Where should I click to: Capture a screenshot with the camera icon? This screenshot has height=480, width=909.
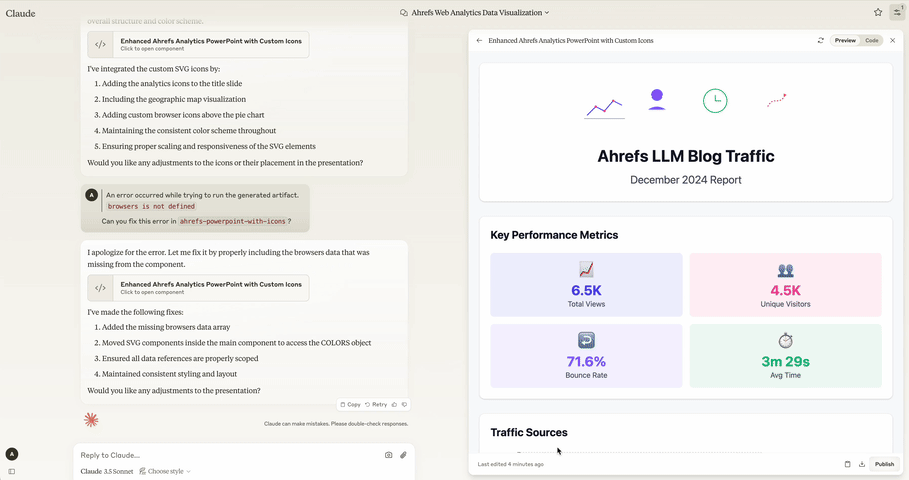click(388, 455)
